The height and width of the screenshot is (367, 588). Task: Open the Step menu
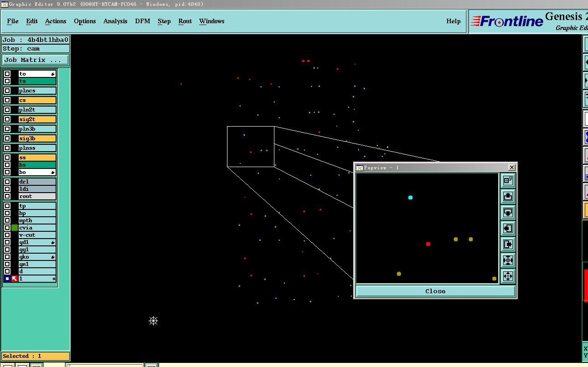point(164,21)
